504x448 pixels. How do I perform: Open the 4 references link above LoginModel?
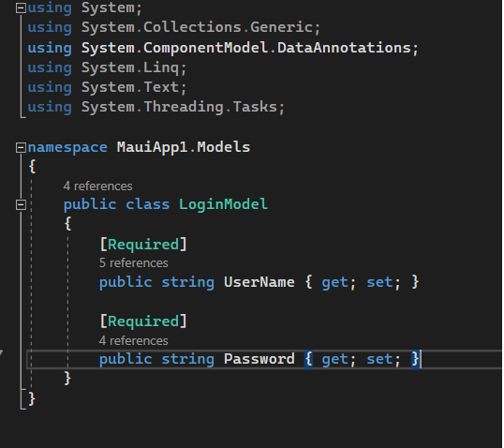point(97,187)
